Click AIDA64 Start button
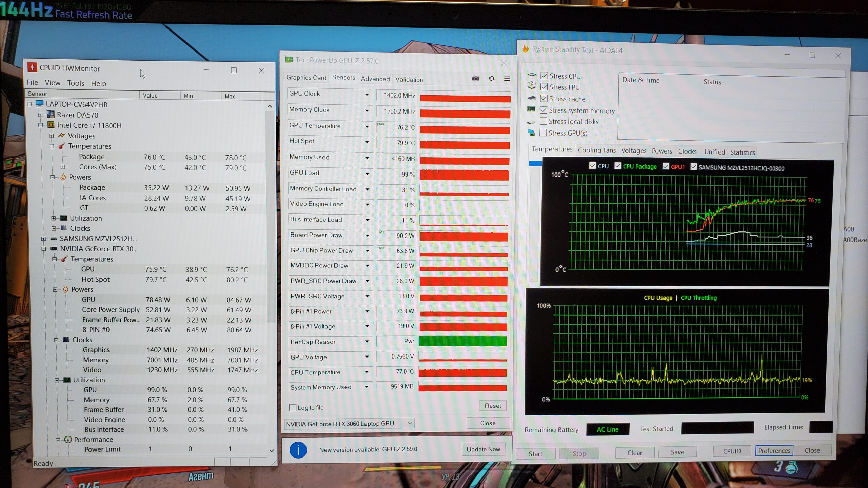The image size is (868, 488). click(535, 453)
